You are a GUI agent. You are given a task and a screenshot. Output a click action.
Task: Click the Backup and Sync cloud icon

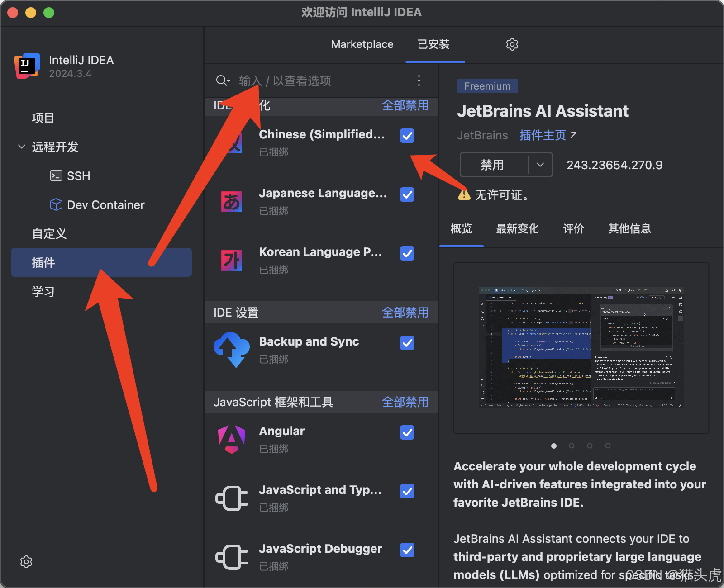[x=232, y=350]
